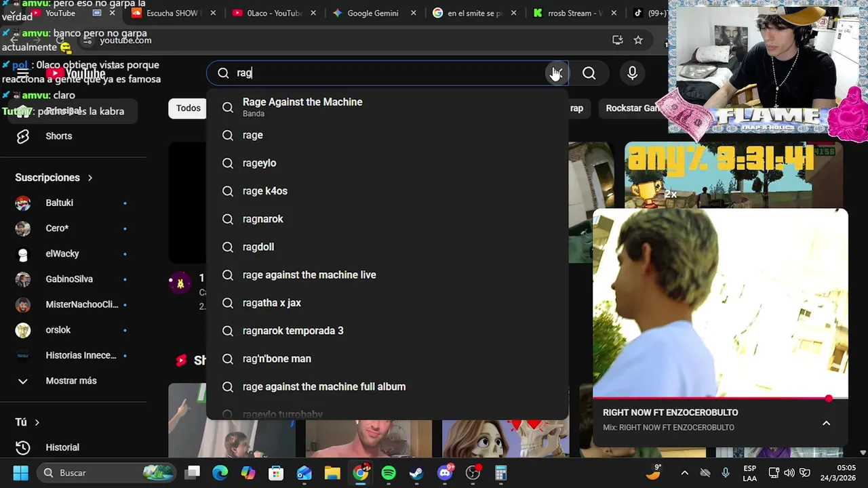Open MisterNachooCli channel subscription
This screenshot has height=488, width=868.
click(73, 304)
